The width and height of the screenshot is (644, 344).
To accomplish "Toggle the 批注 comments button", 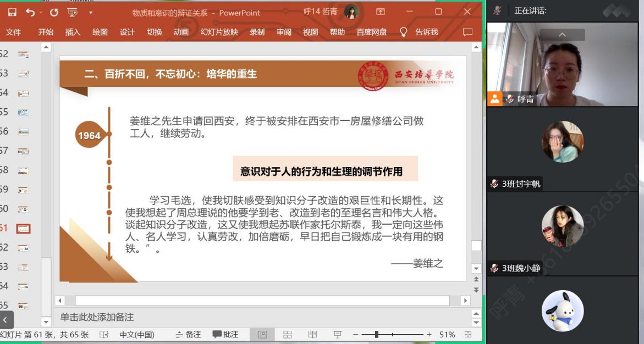I will point(225,335).
